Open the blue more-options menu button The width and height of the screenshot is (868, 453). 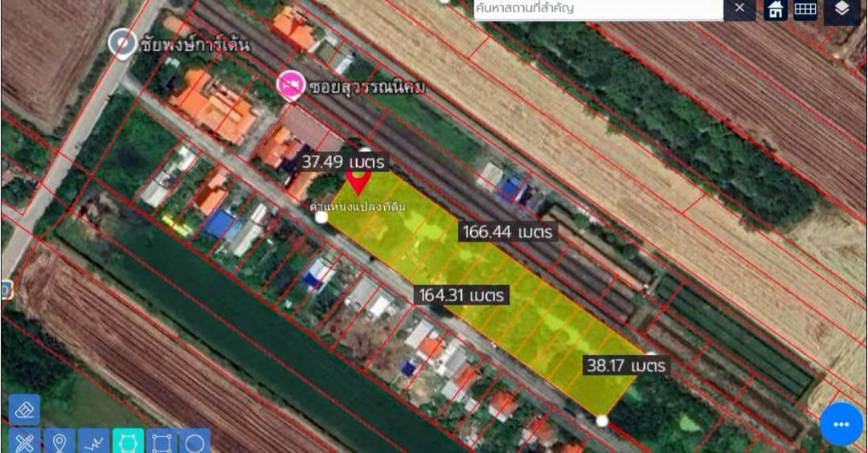click(841, 424)
